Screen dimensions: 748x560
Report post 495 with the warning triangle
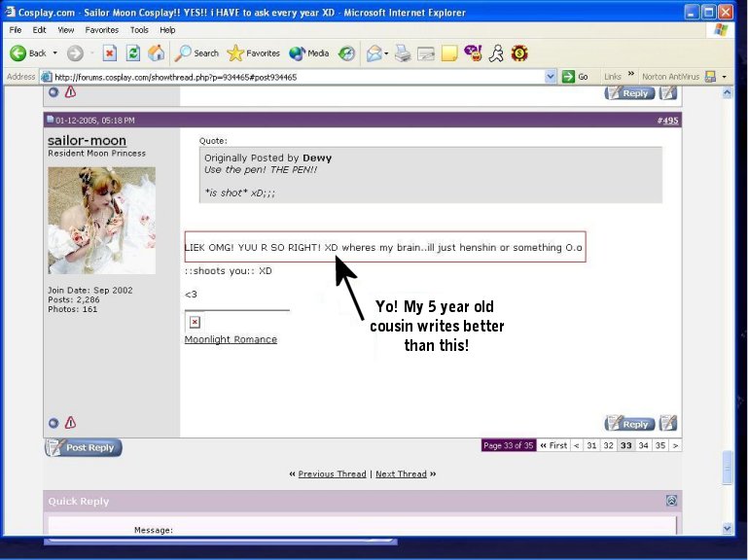[x=71, y=423]
